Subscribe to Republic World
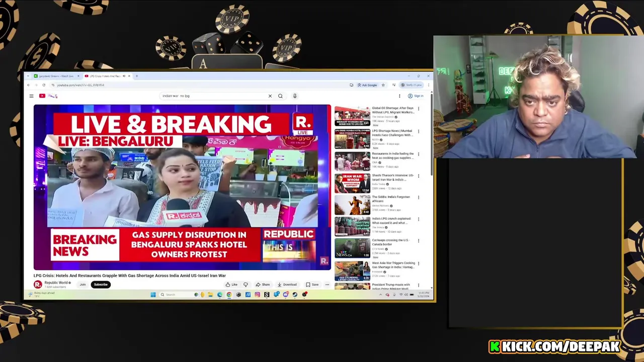The width and height of the screenshot is (644, 362). point(101,285)
